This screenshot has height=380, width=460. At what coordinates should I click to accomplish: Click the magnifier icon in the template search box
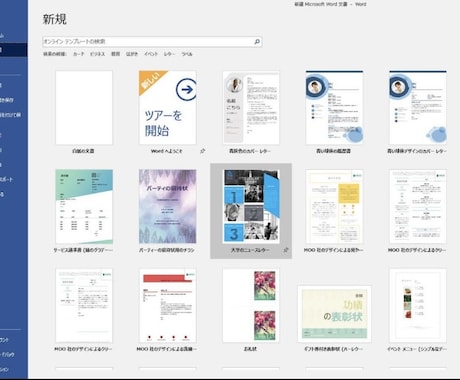tap(257, 42)
